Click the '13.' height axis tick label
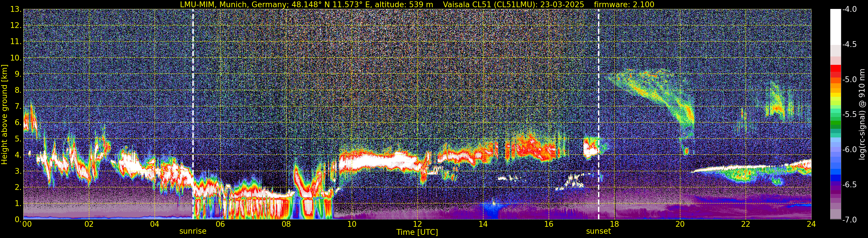The width and height of the screenshot is (868, 238). 16,10
